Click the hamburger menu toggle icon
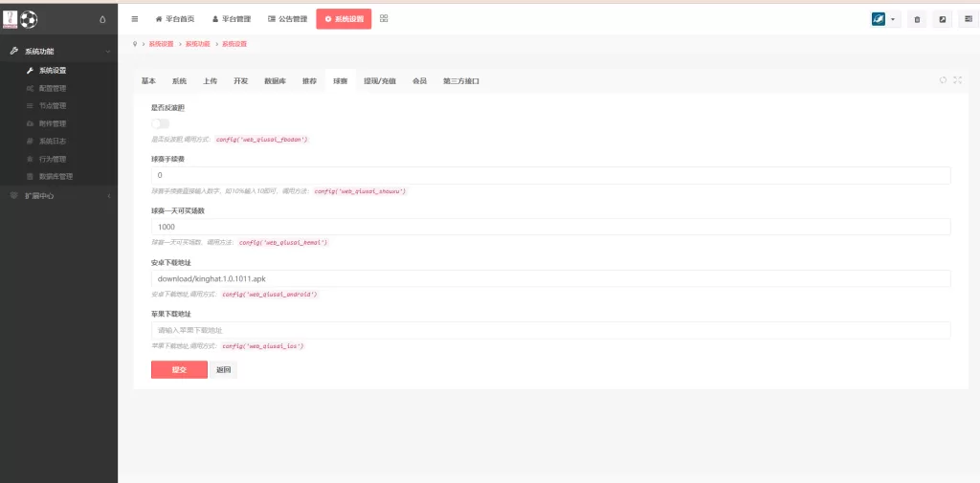Image resolution: width=980 pixels, height=483 pixels. coord(134,19)
